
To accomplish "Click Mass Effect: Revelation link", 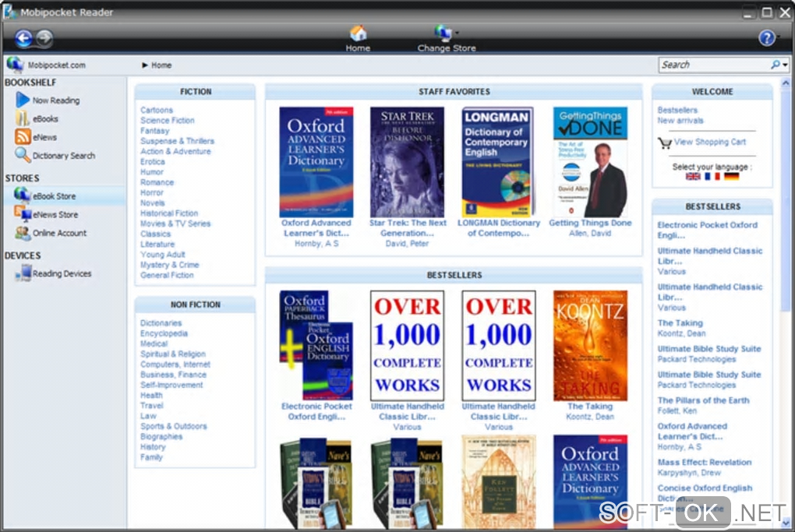I will click(705, 462).
